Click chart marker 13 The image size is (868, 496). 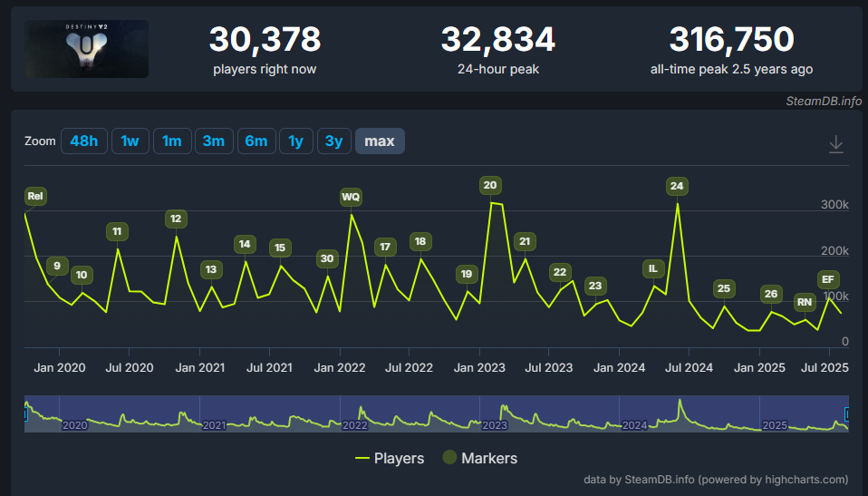[x=211, y=270]
